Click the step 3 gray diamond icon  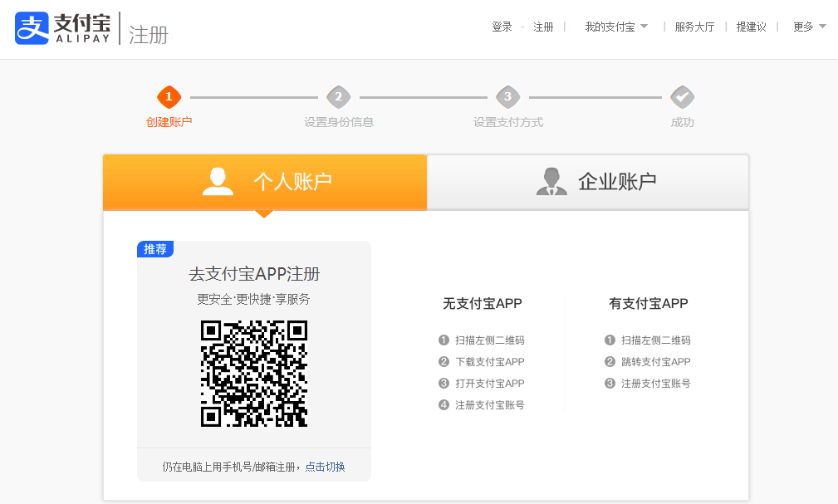(x=508, y=97)
